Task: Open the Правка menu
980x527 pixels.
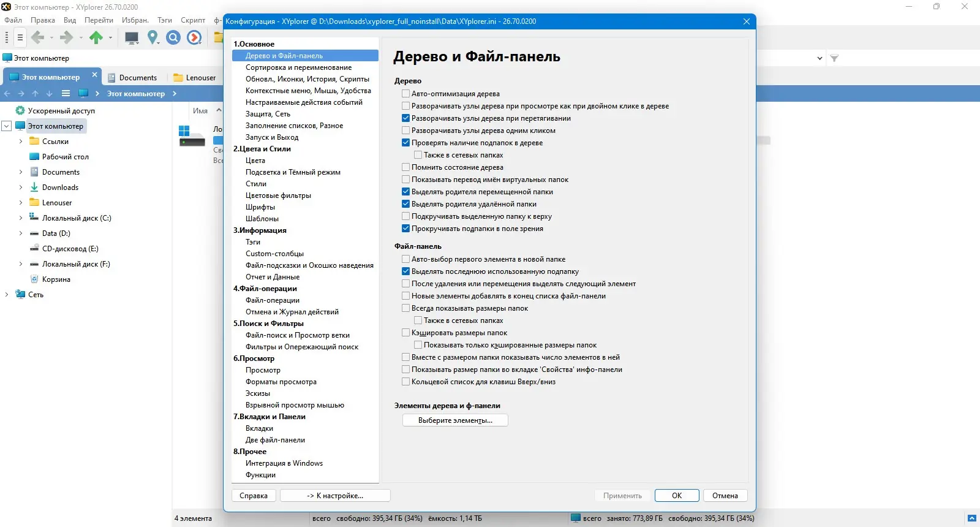Action: coord(43,20)
